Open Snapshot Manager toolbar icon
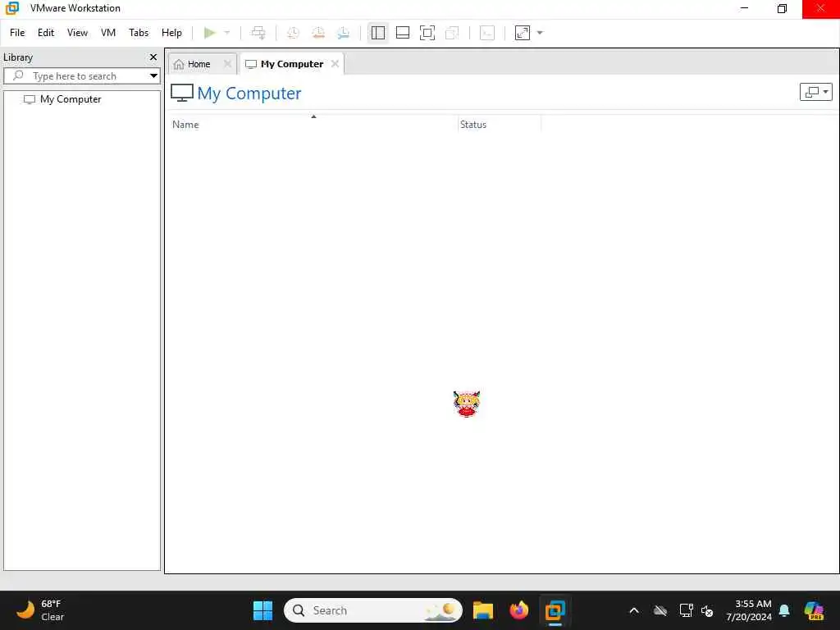The height and width of the screenshot is (630, 840). 344,33
